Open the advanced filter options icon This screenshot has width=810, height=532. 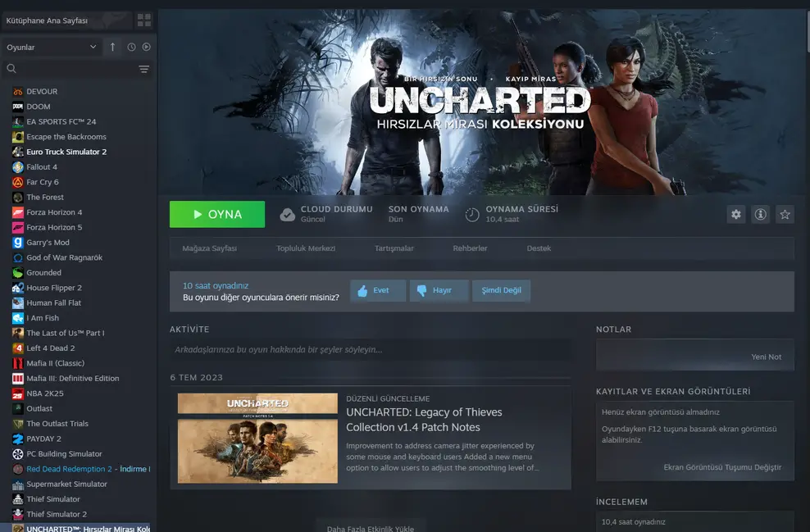tap(144, 69)
